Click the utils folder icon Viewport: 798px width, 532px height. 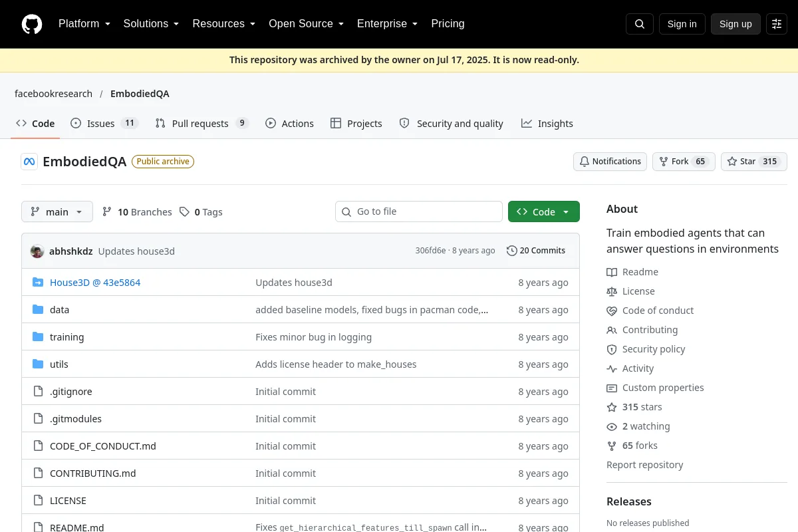38,364
